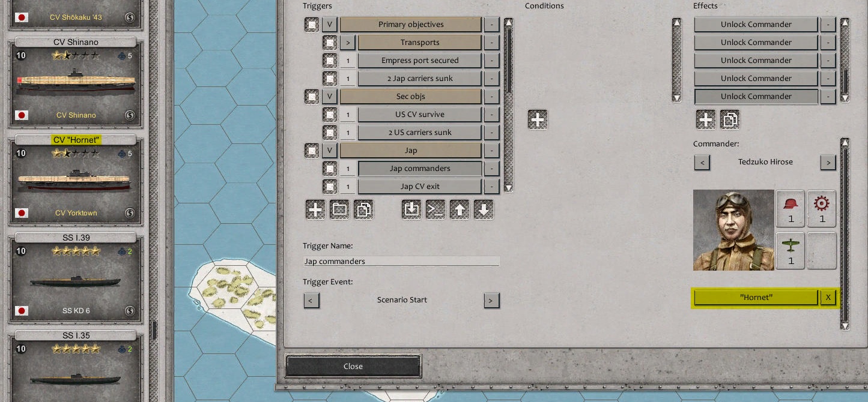Click the effects list scrollbar thumb
Viewport: 868px width, 402px height.
point(845,81)
